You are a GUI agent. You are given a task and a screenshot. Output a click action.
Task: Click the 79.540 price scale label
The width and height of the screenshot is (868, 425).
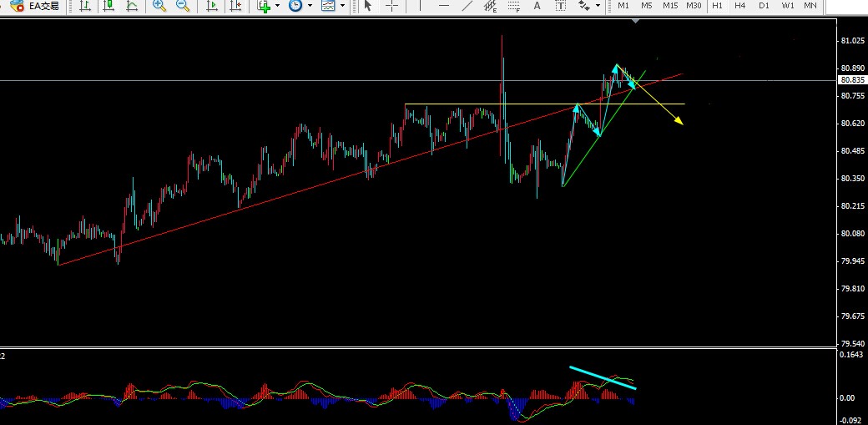point(852,343)
